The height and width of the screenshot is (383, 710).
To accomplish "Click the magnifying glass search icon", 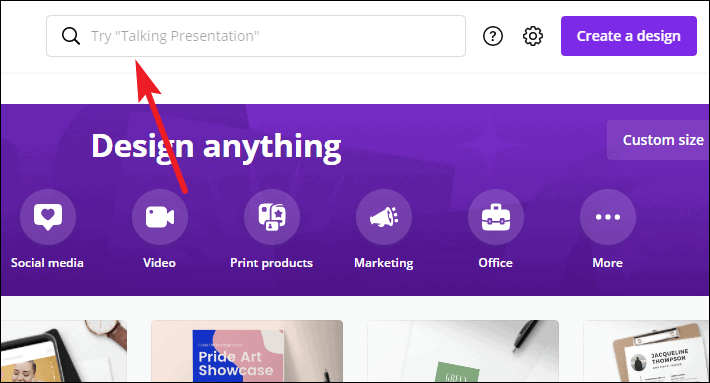I will (x=71, y=36).
